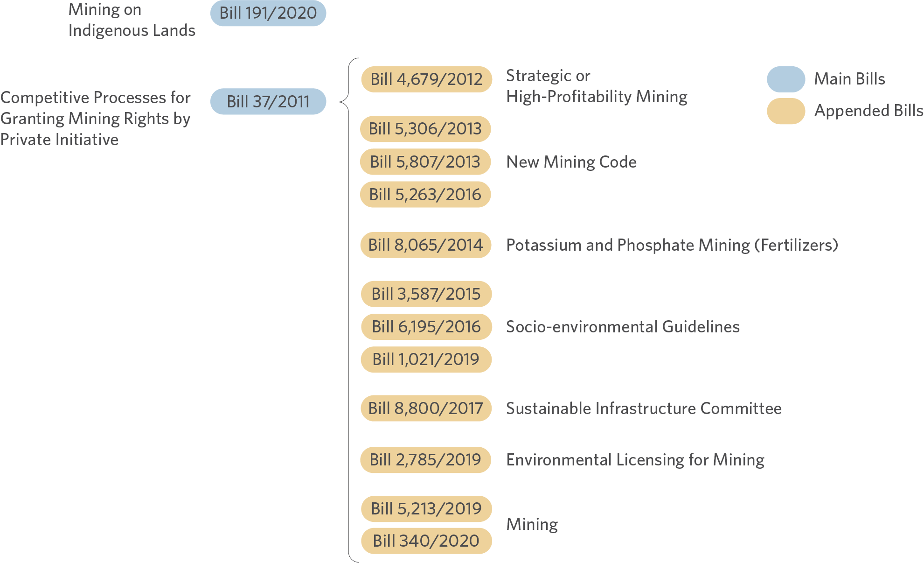Select the Bill 5,807/2013 pill

pyautogui.click(x=425, y=162)
